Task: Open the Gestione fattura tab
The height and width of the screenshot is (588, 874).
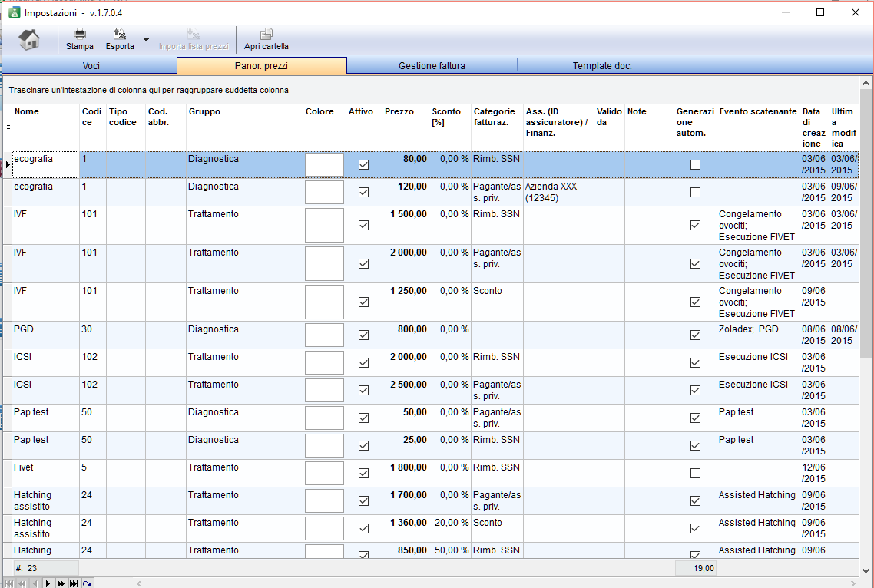Action: tap(432, 66)
